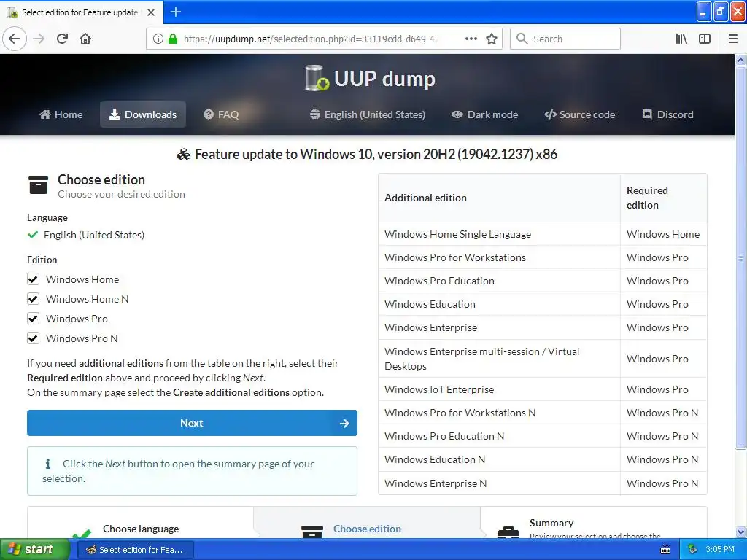Click the archive box icon beside Choose edition heading
Image resolution: width=747 pixels, height=560 pixels.
(38, 185)
